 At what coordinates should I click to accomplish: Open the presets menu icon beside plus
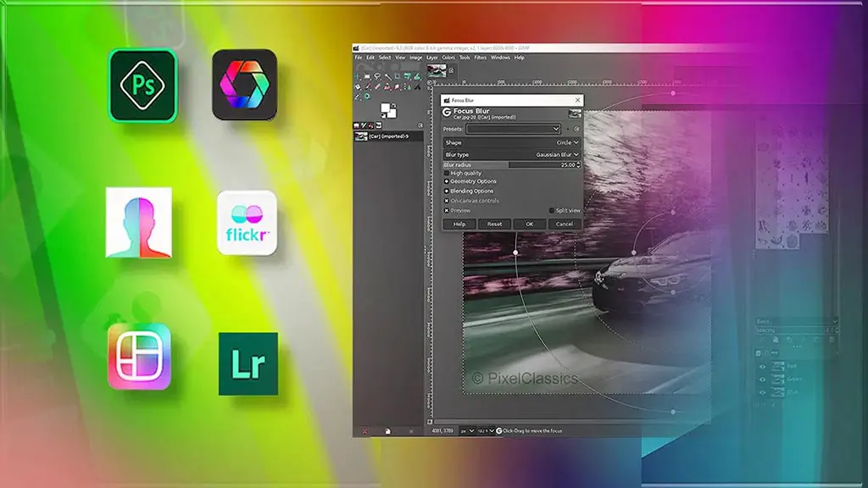576,129
